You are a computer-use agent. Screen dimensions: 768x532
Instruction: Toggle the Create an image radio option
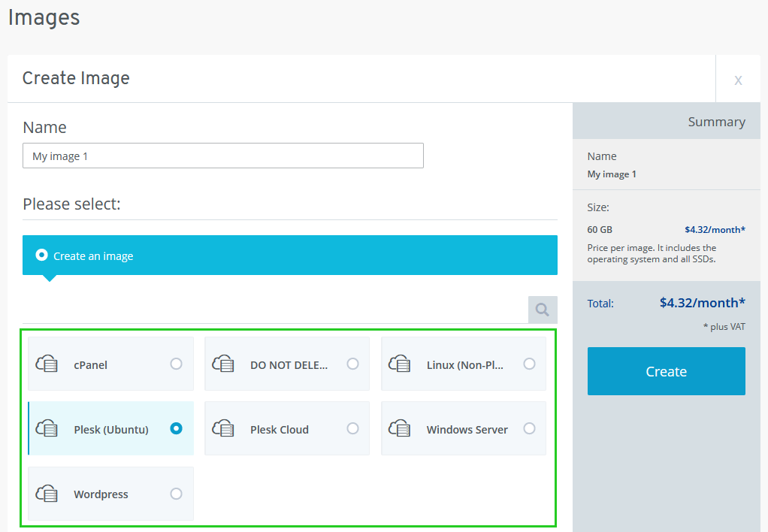42,255
